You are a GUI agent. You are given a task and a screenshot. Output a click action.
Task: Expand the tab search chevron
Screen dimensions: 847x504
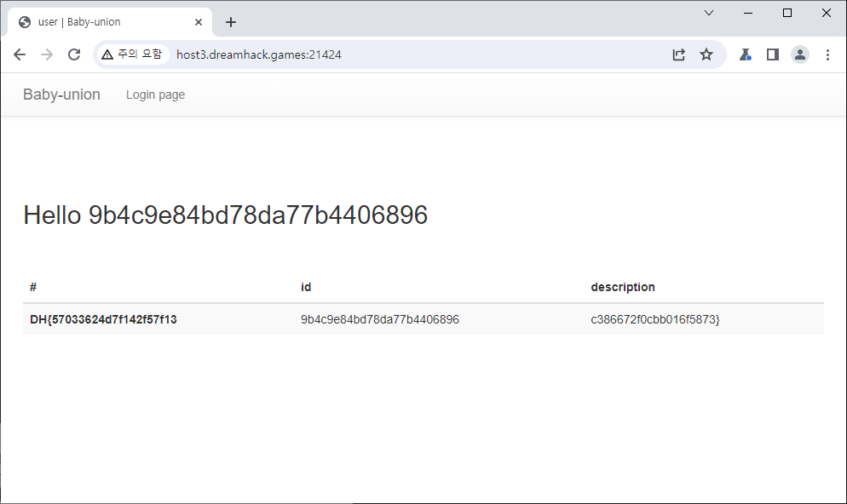click(x=709, y=13)
